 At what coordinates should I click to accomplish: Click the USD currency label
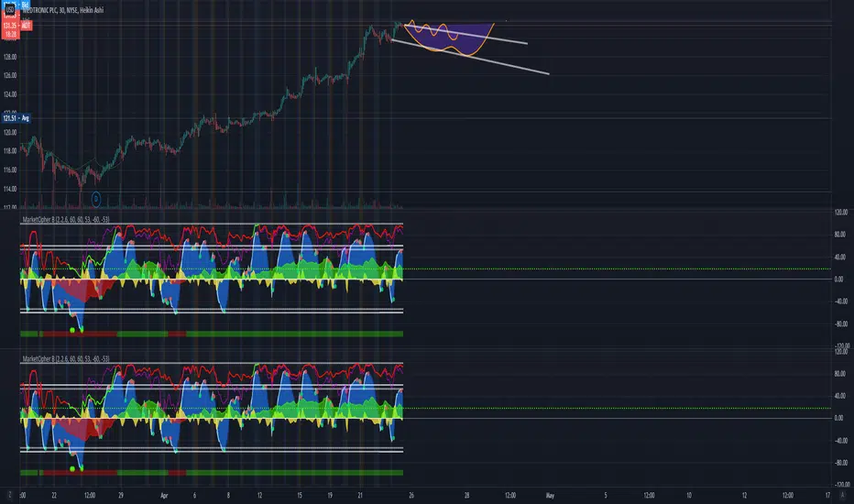point(10,9)
